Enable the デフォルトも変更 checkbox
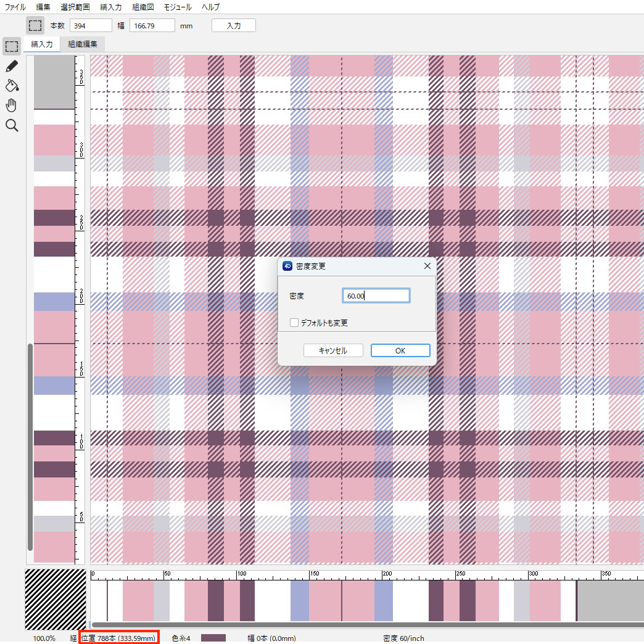Image resolution: width=644 pixels, height=644 pixels. [x=294, y=323]
